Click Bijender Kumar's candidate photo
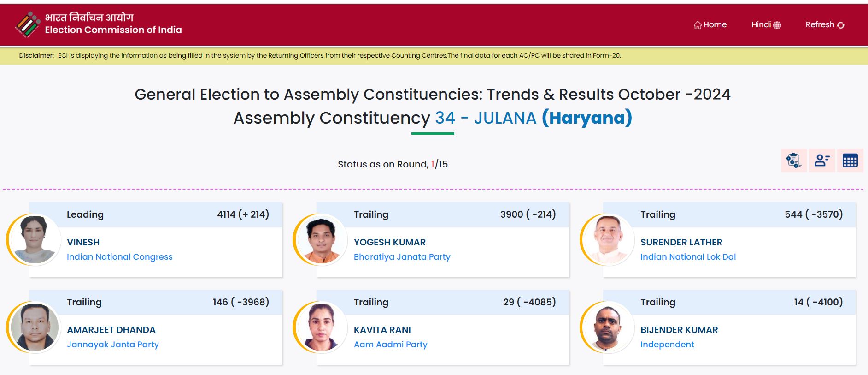This screenshot has width=868, height=375. click(x=608, y=327)
